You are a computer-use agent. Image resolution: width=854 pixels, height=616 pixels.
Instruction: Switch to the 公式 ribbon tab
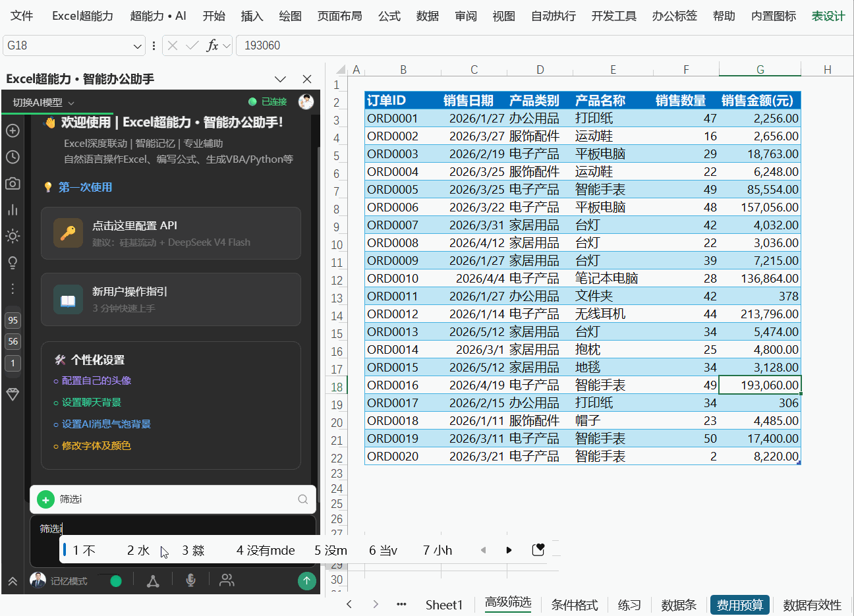pos(389,16)
